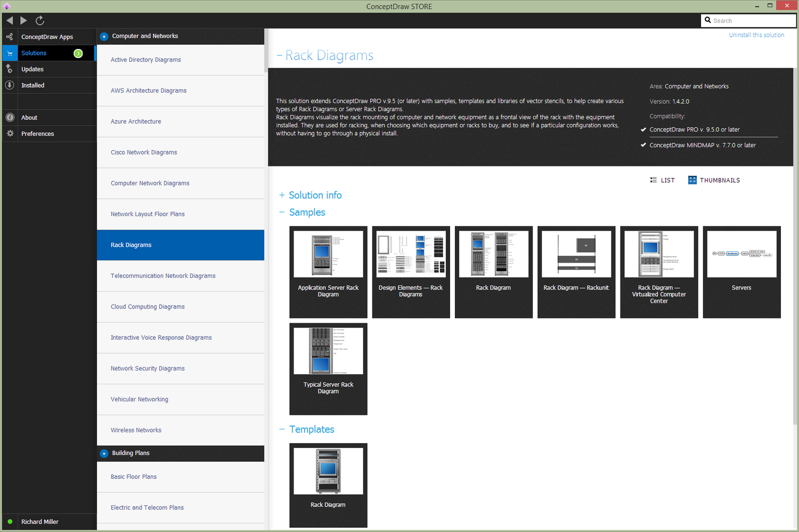Screen dimensions: 799x532
Task: Collapse the Rack Diagrams heading
Action: 279,55
